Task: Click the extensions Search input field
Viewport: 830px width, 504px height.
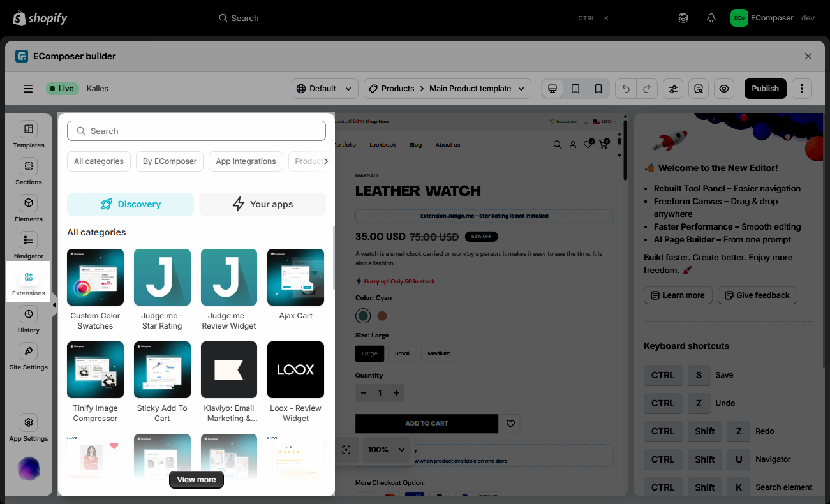Action: (x=196, y=131)
